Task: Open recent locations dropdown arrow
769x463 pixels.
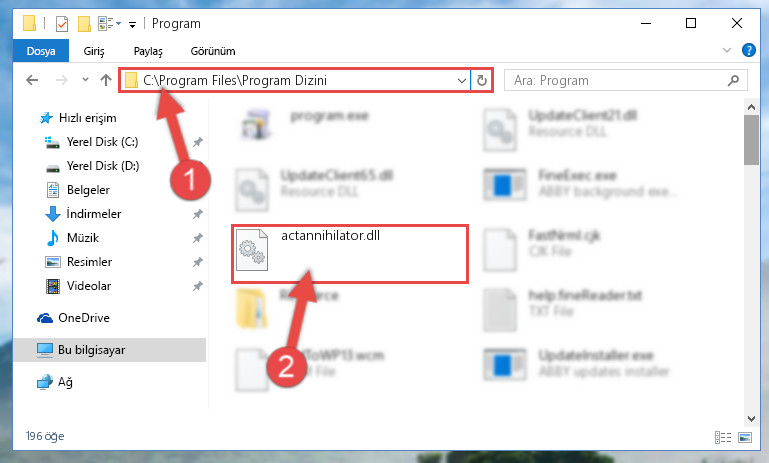Action: (x=85, y=79)
